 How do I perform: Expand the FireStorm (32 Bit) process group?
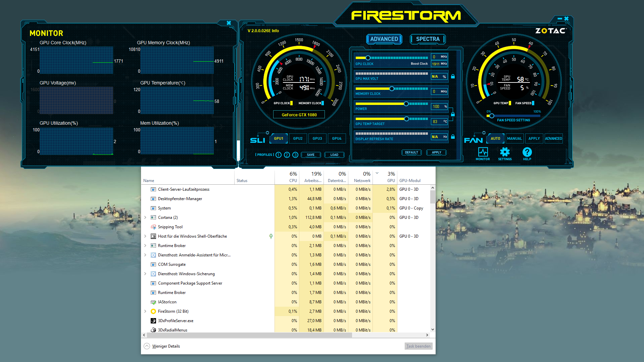coord(145,311)
